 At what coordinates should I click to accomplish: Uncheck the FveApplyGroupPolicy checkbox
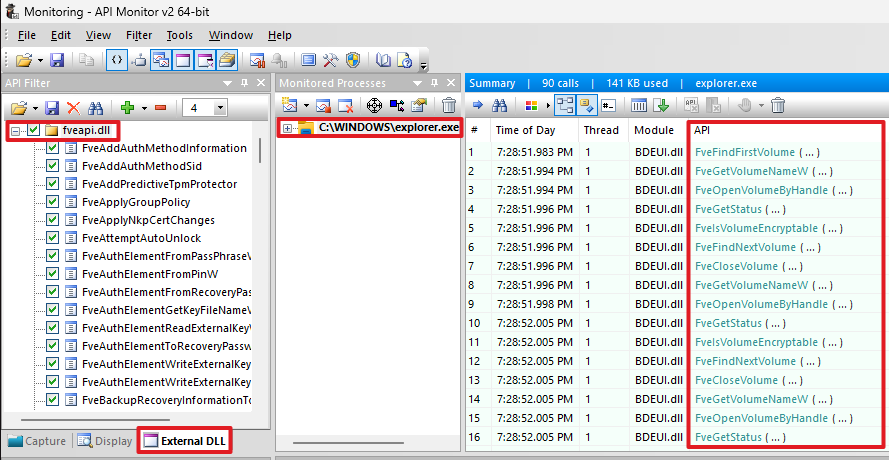tap(53, 202)
